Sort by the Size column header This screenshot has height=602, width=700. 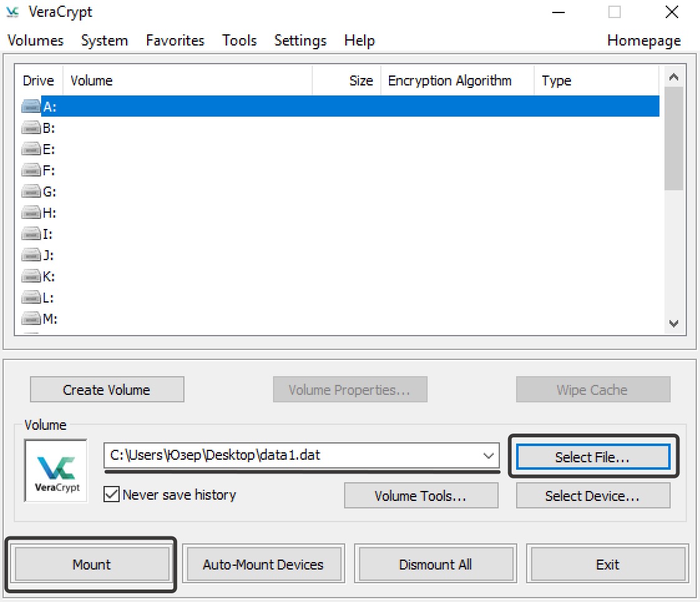pos(347,80)
